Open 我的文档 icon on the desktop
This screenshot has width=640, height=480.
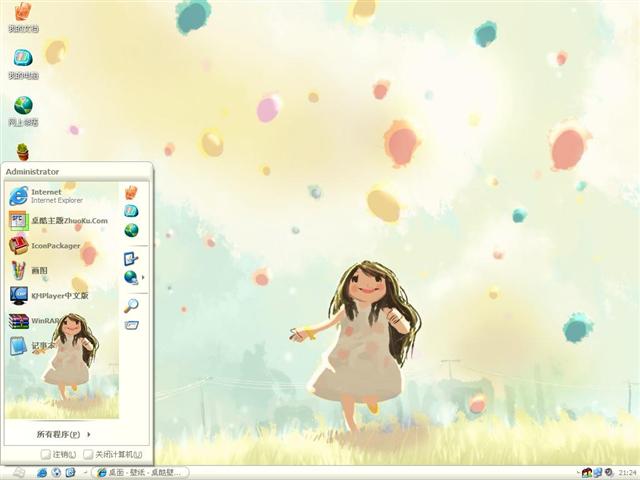point(23,14)
